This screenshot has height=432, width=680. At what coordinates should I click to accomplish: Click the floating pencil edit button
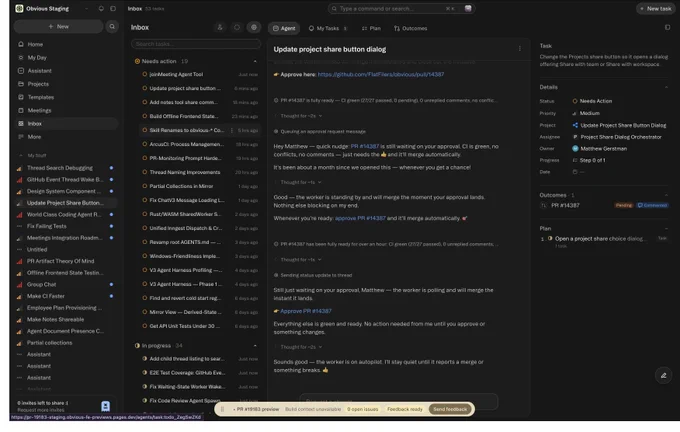click(x=663, y=375)
